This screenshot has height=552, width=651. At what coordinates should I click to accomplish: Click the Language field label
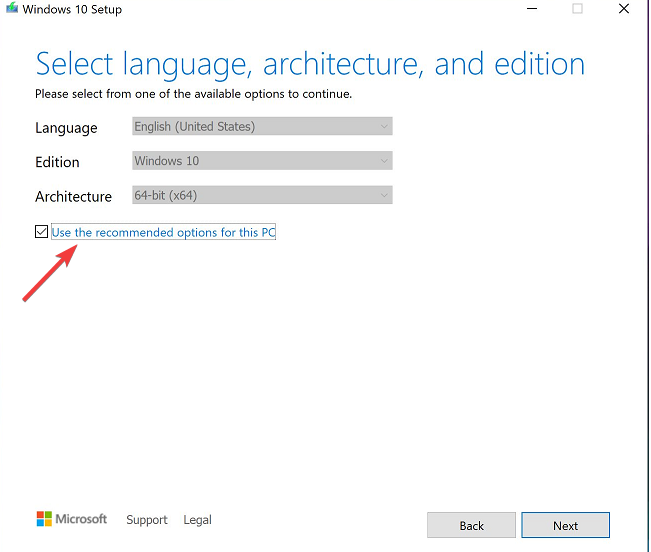pyautogui.click(x=66, y=128)
